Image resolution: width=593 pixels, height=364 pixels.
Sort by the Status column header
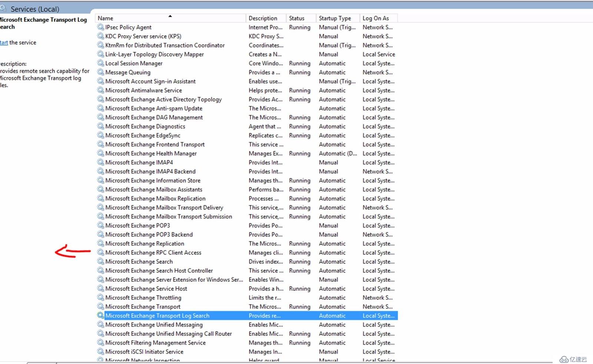(301, 18)
